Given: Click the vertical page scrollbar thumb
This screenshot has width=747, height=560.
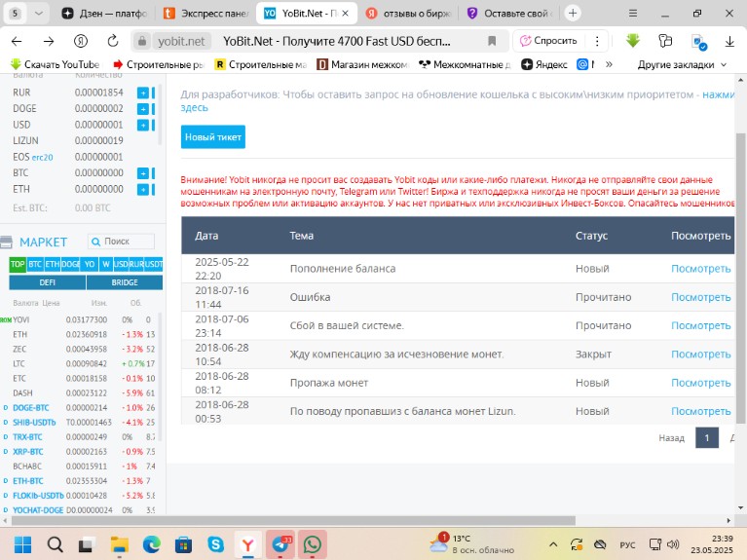Looking at the screenshot, I should tap(741, 279).
